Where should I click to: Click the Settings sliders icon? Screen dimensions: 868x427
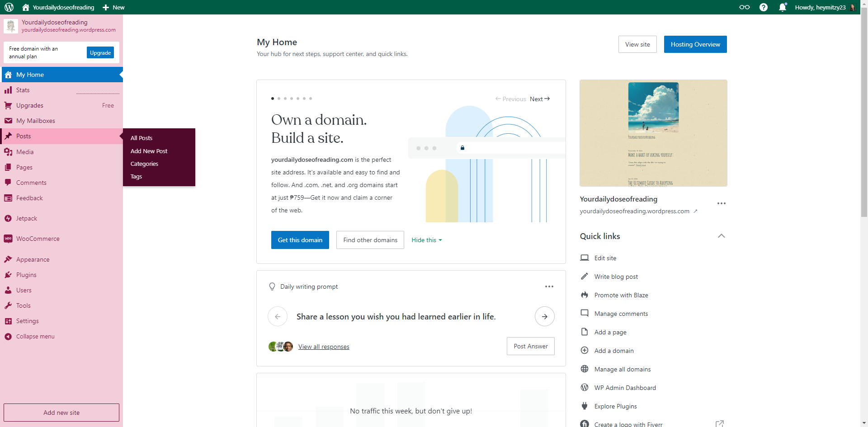tap(8, 321)
